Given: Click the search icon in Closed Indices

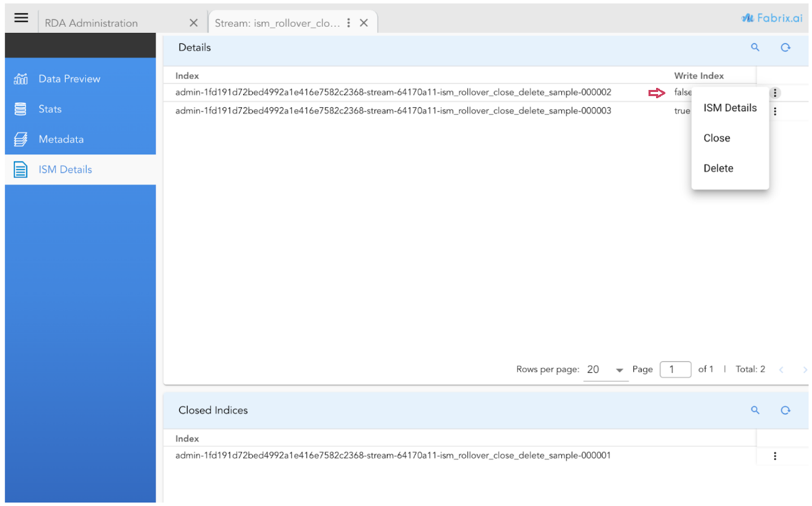Looking at the screenshot, I should tap(755, 410).
